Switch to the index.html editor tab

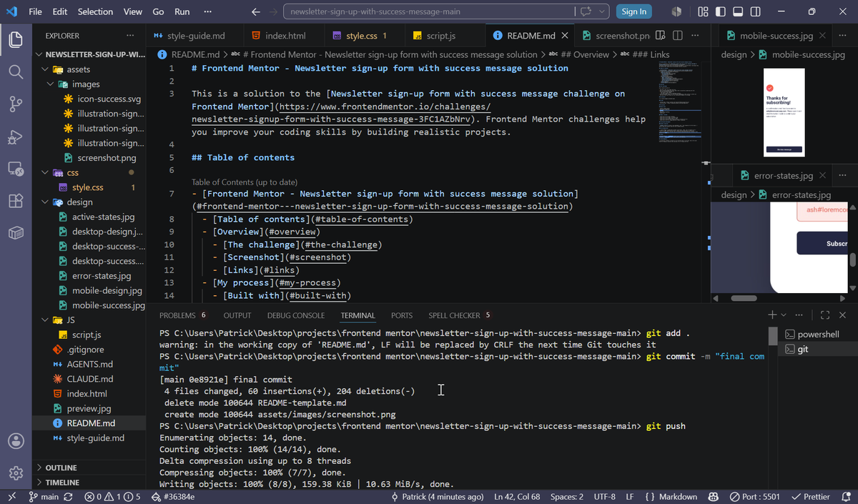[285, 36]
